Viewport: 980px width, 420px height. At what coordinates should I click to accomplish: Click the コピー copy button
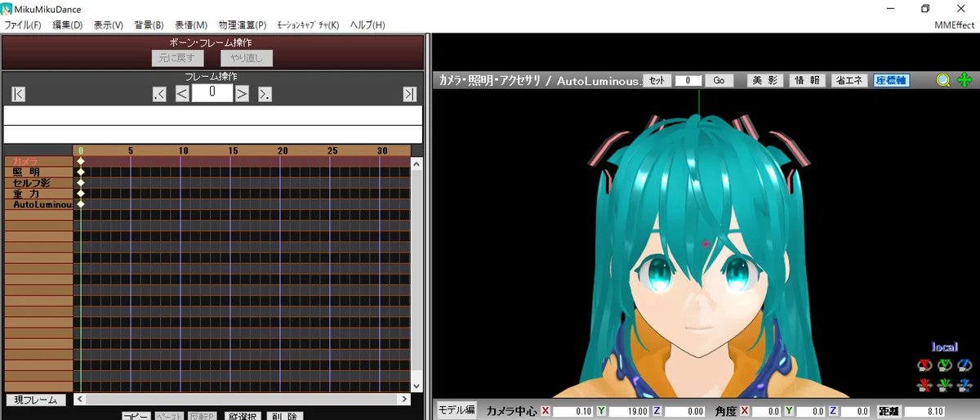(136, 417)
